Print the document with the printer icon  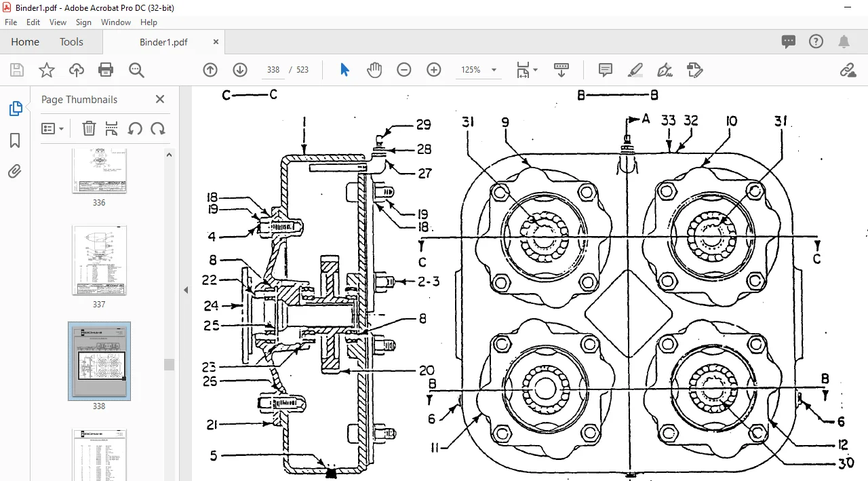106,70
